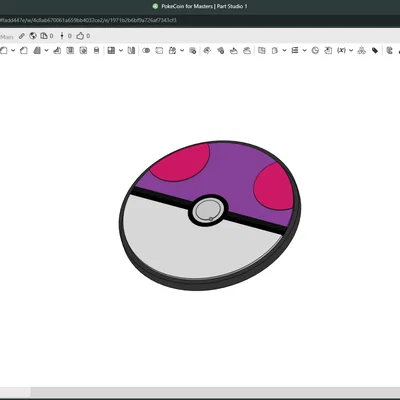Click the Delete part icon after Transform dropdown
This screenshot has height=400, width=400.
[192, 51]
